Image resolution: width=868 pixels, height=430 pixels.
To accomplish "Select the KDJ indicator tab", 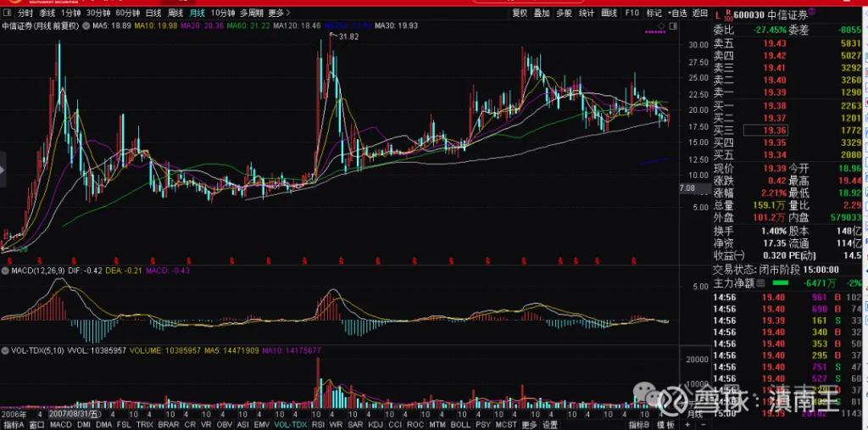I will pos(376,425).
